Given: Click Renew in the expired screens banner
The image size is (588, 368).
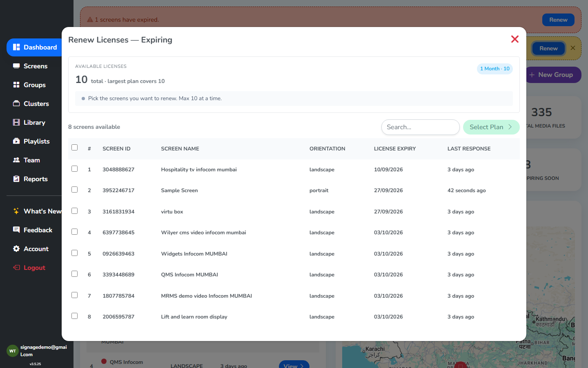Looking at the screenshot, I should pos(558,20).
